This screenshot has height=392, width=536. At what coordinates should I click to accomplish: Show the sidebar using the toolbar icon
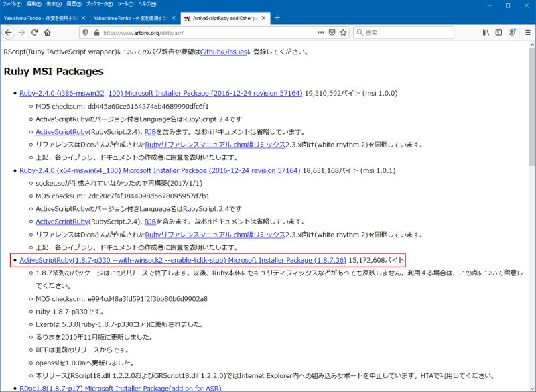[499, 32]
